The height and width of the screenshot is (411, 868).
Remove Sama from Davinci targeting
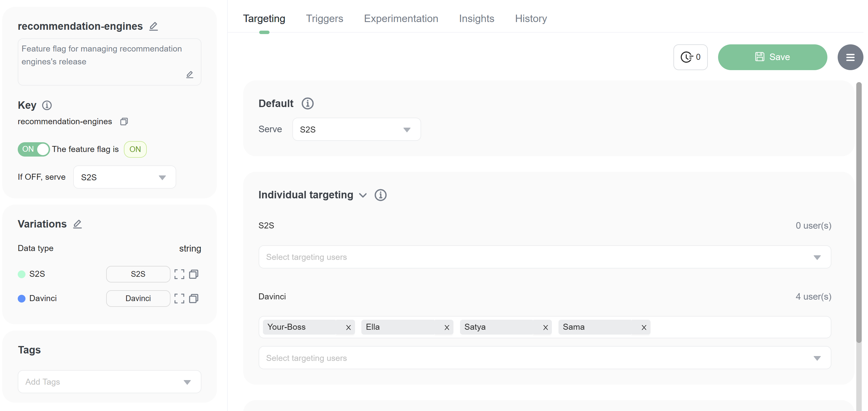pyautogui.click(x=644, y=327)
